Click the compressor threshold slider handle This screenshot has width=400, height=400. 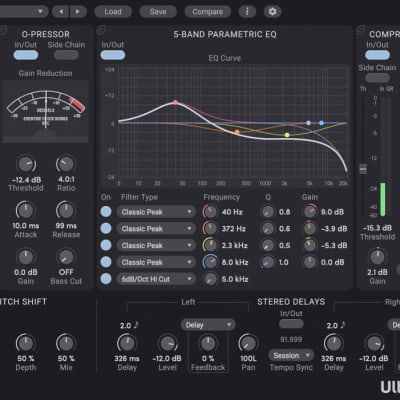pos(363,169)
